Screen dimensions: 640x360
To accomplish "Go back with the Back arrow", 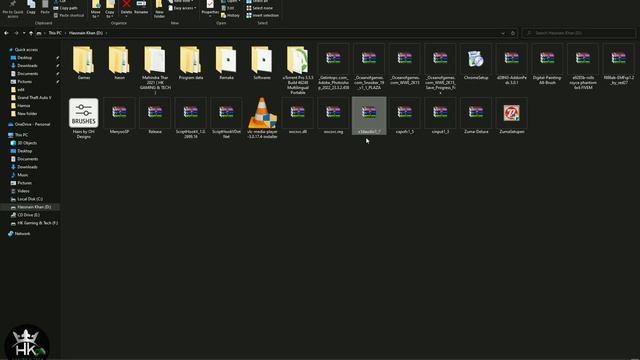I will 7,33.
